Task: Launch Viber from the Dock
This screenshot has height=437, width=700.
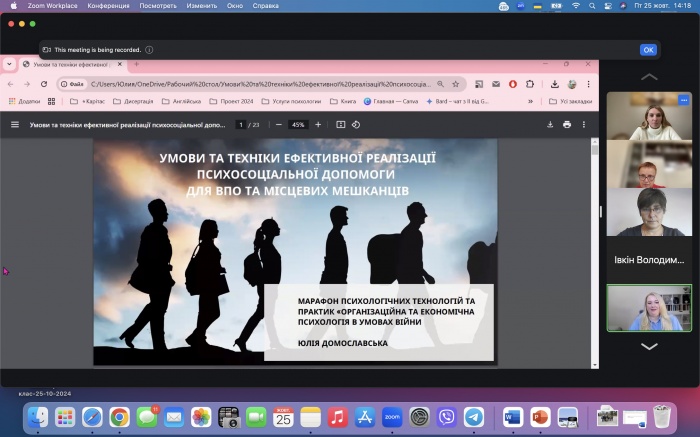Action: [446, 418]
